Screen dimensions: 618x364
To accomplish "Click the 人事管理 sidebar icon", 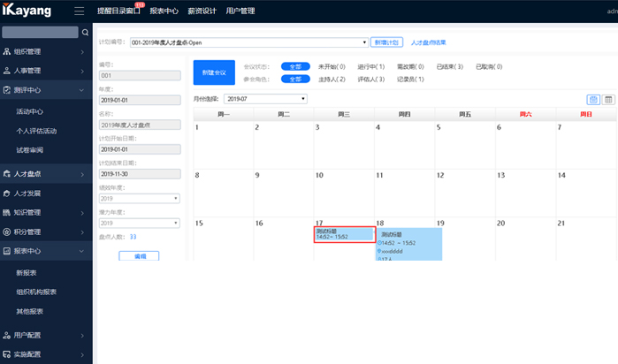I will pyautogui.click(x=8, y=70).
